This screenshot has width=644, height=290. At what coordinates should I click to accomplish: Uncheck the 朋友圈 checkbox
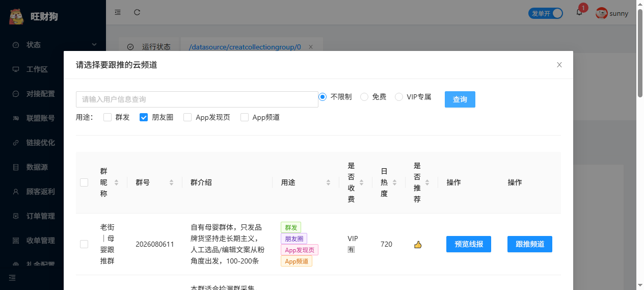click(x=144, y=117)
